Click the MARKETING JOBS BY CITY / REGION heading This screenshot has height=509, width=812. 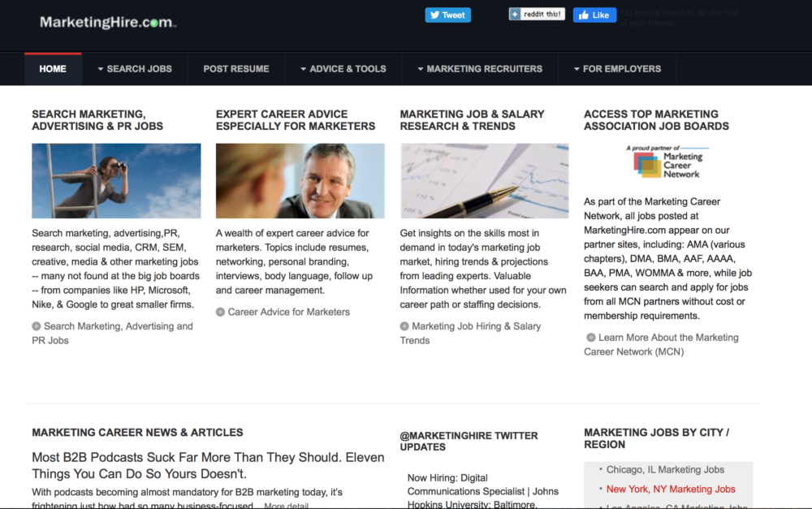657,438
